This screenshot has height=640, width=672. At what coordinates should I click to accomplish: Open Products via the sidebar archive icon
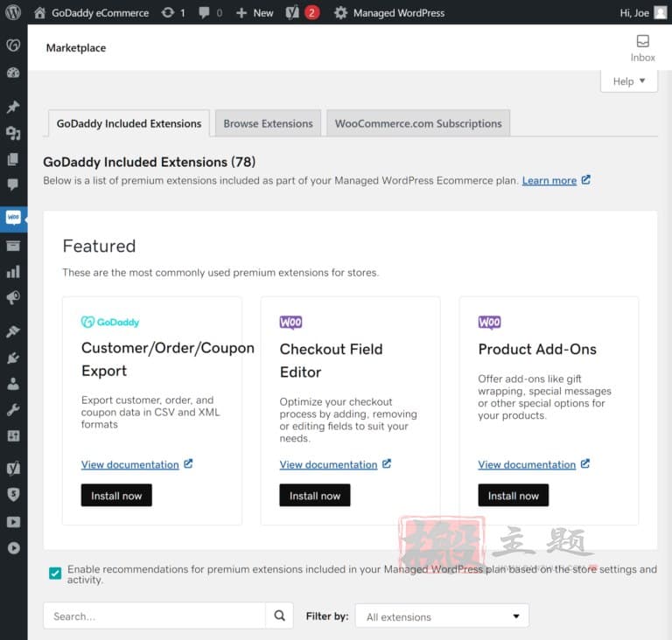click(13, 246)
